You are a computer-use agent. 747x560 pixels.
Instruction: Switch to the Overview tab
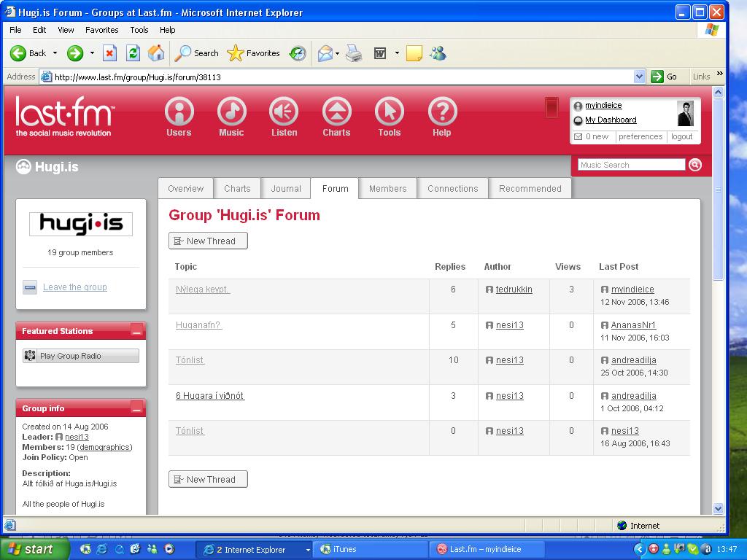tap(186, 189)
